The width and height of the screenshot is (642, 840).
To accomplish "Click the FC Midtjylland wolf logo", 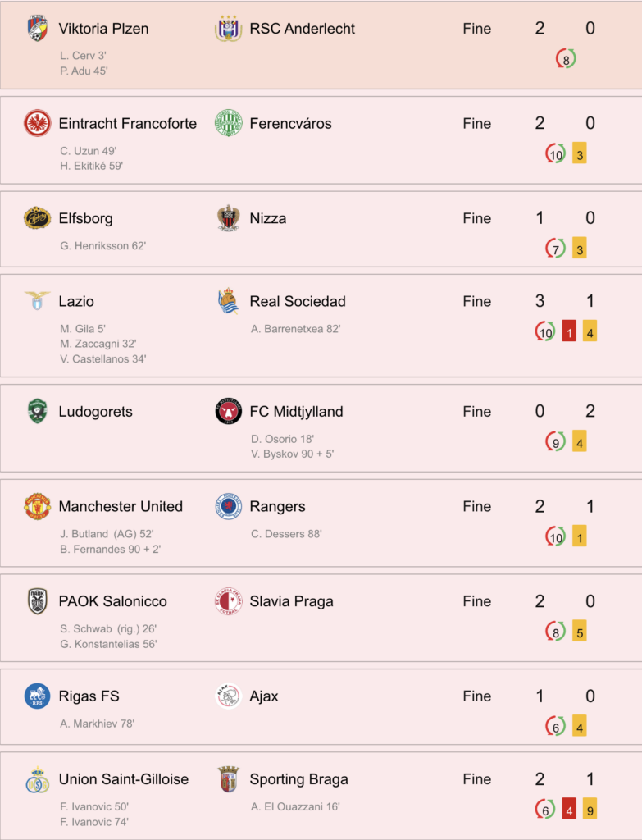I will tap(228, 412).
